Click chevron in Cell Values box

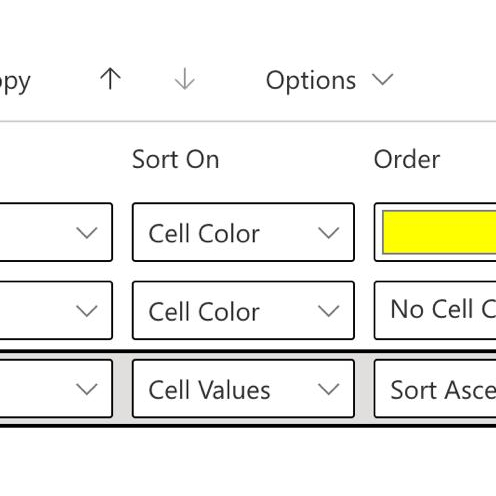click(329, 389)
